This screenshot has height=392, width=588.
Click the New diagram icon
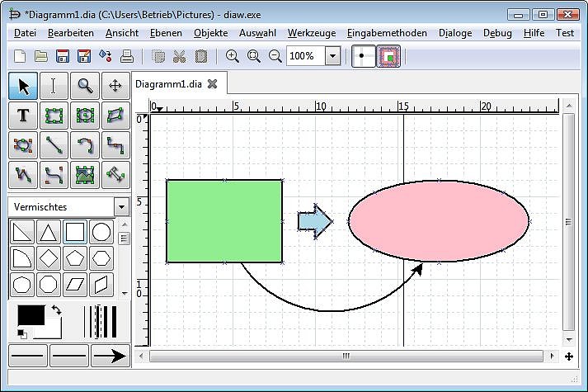(x=20, y=56)
